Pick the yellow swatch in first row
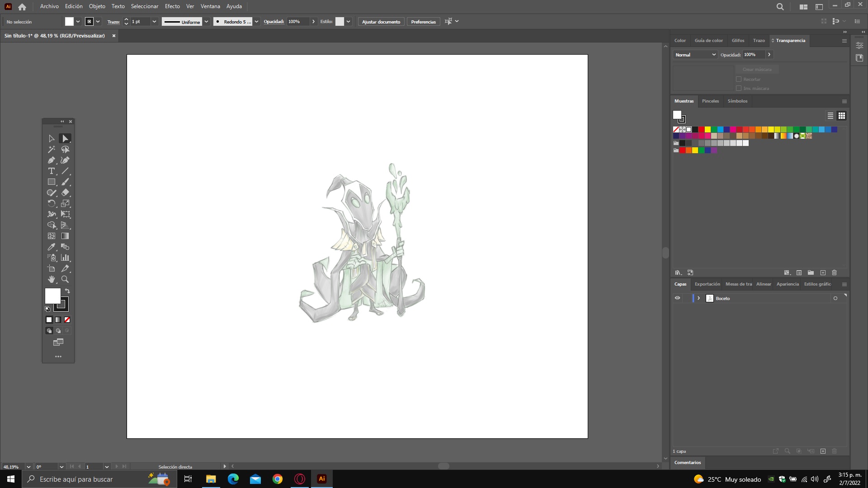The height and width of the screenshot is (488, 868). (708, 130)
